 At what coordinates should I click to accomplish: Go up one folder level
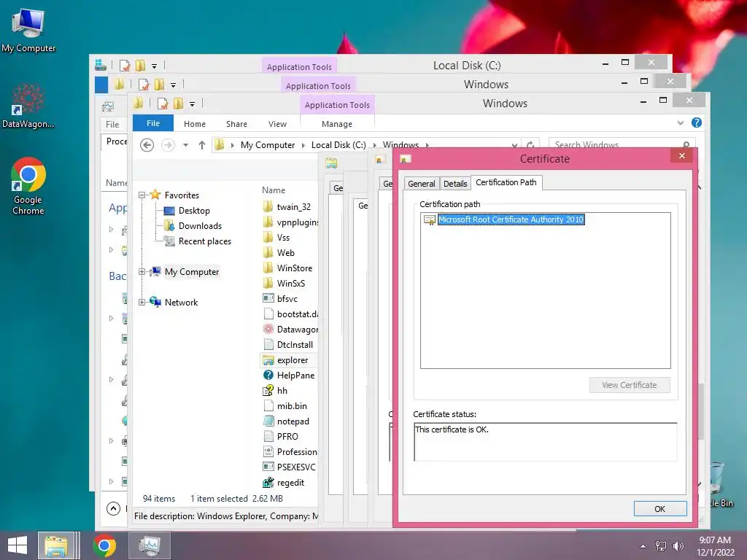point(201,145)
